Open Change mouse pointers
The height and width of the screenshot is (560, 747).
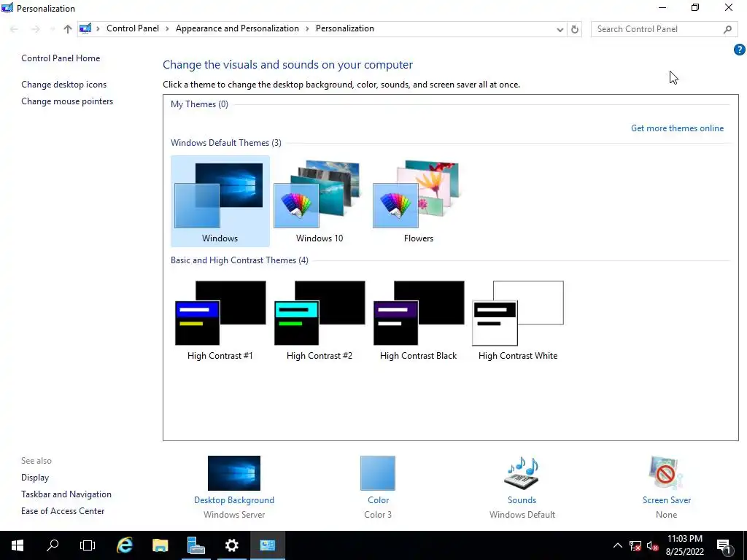coord(67,101)
